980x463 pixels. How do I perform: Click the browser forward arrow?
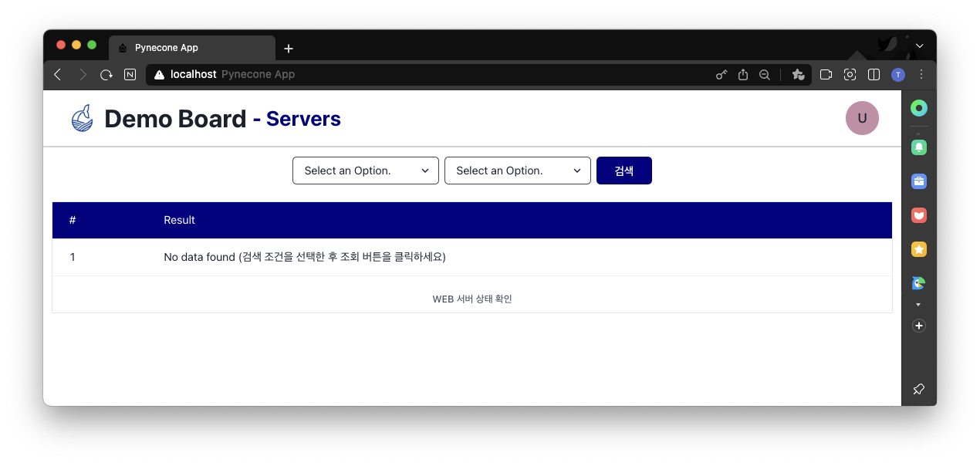pyautogui.click(x=83, y=75)
